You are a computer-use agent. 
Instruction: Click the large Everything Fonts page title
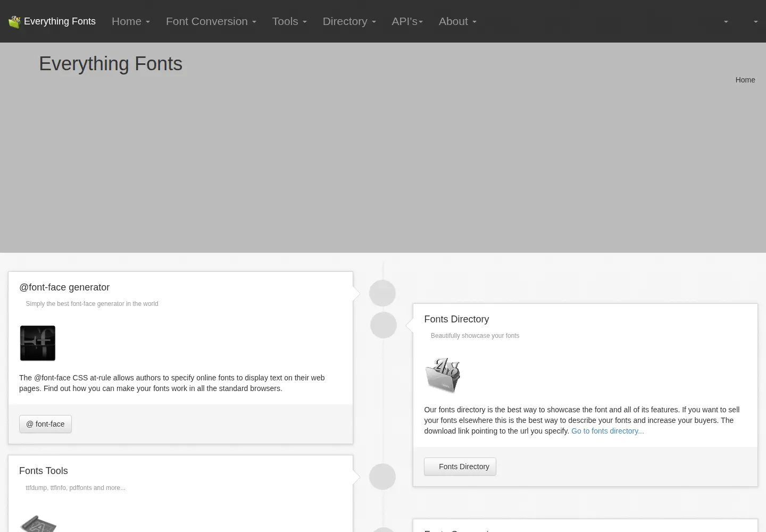pyautogui.click(x=111, y=64)
